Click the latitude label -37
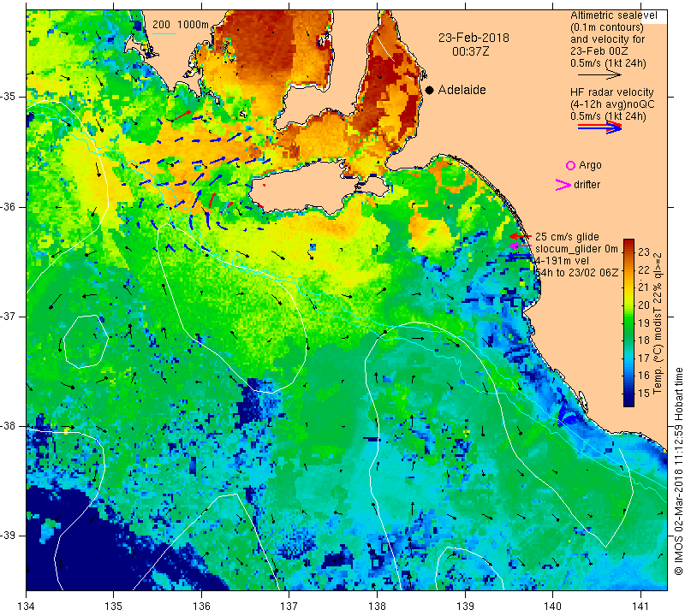This screenshot has width=685, height=616. coord(9,316)
